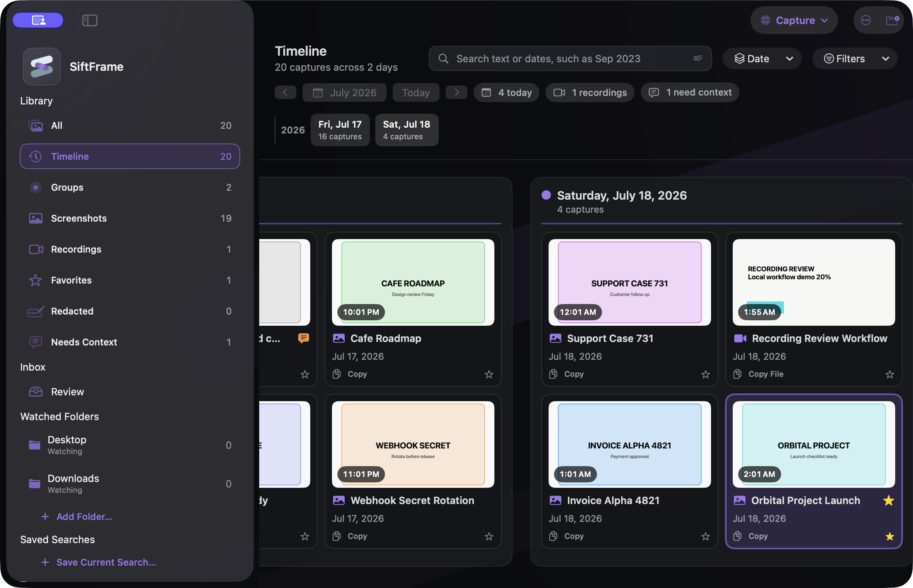Click the Today button
Screen dimensions: 913x588
[416, 92]
